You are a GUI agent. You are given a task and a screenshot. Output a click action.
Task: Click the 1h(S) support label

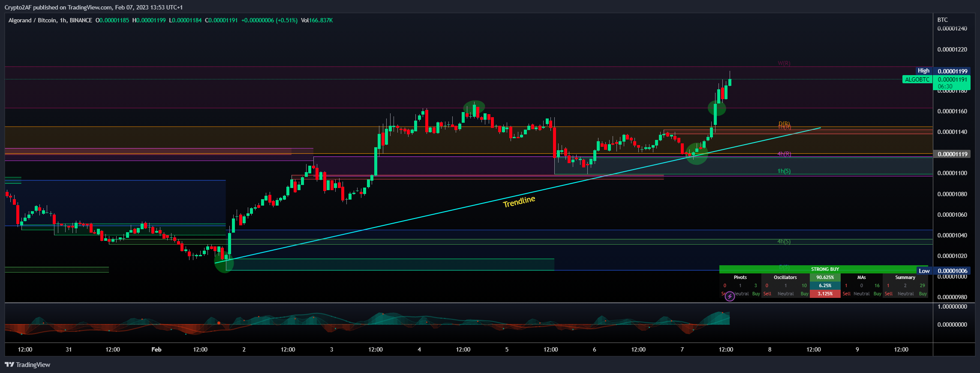point(784,171)
